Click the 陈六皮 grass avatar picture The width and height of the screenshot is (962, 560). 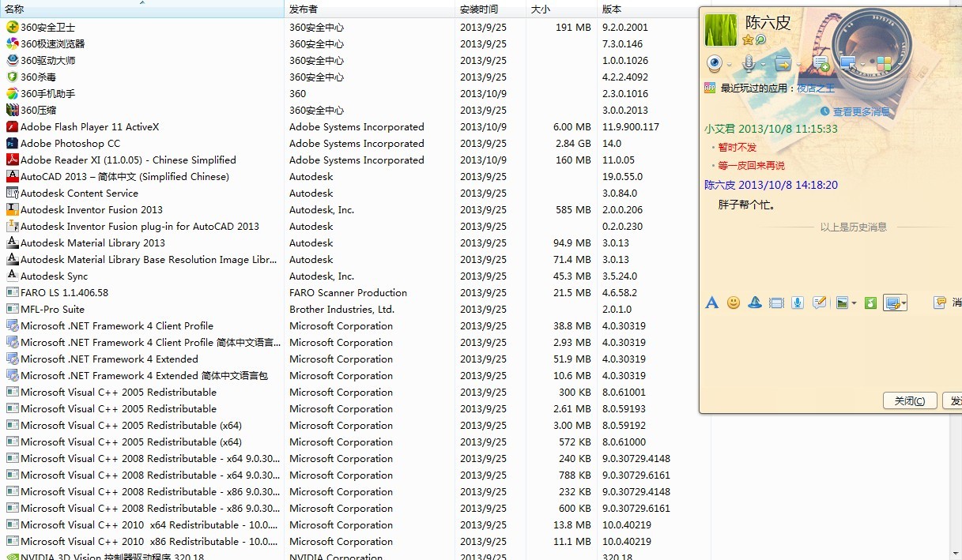tap(720, 30)
